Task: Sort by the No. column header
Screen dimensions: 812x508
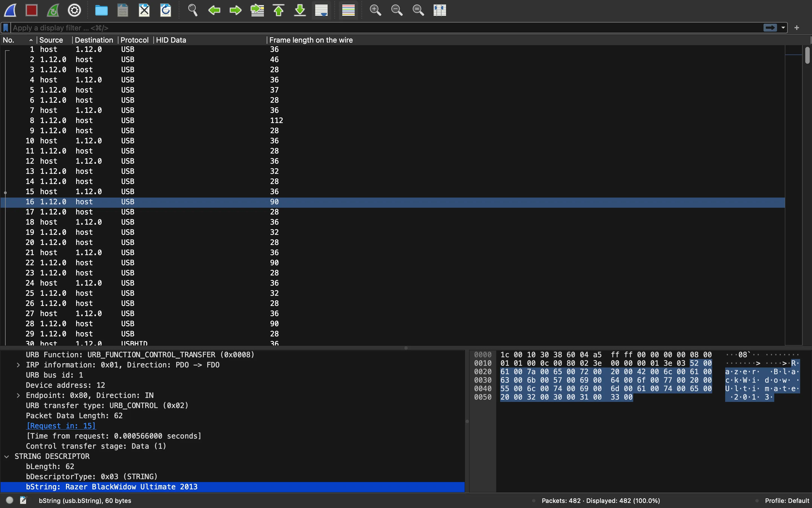Action: click(18, 40)
